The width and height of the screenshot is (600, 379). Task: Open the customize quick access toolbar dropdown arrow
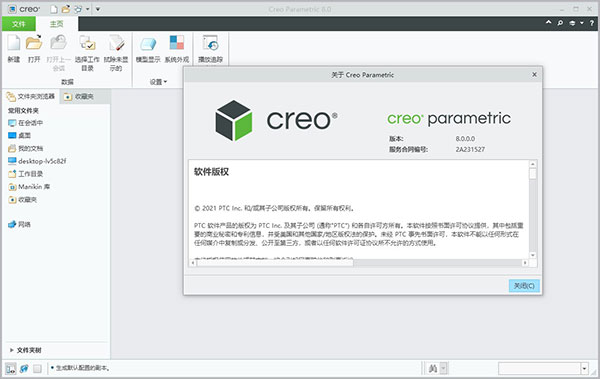click(98, 9)
